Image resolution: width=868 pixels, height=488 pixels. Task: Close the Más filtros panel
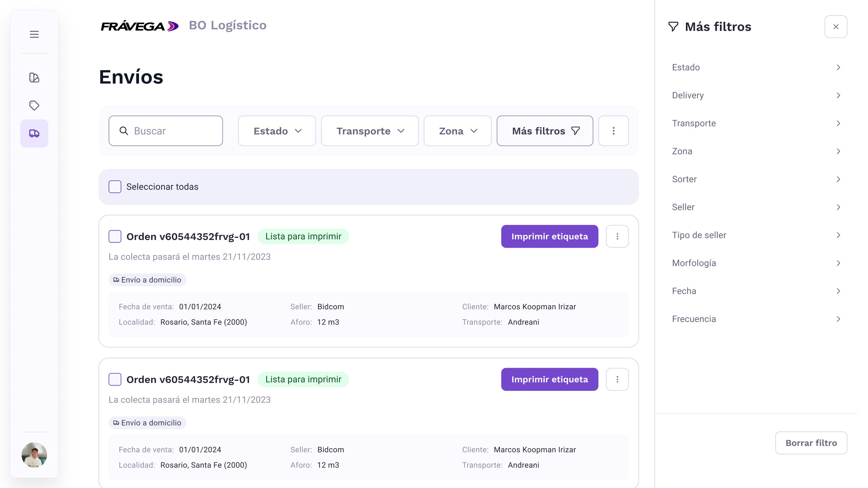coord(836,27)
